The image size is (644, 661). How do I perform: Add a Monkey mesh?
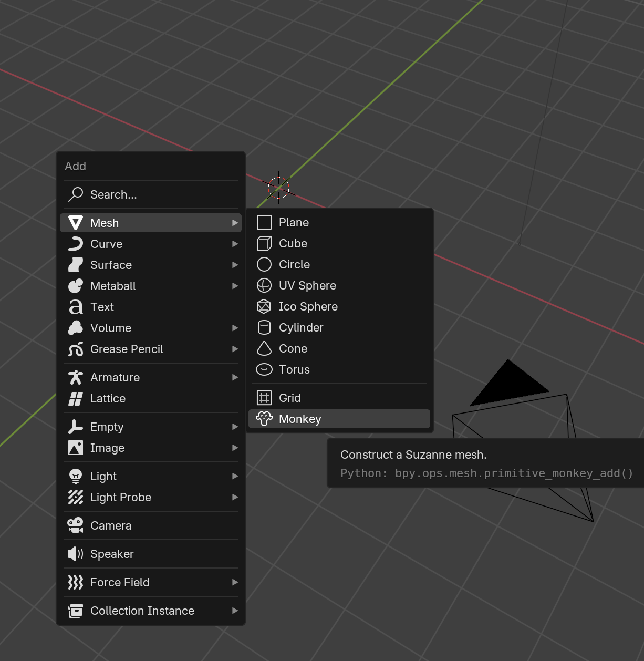(x=339, y=419)
